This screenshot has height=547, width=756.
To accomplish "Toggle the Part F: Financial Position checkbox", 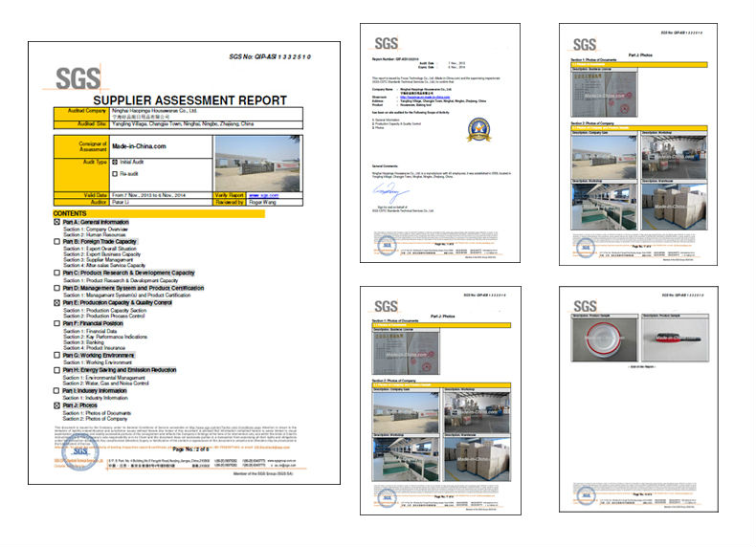I will click(56, 323).
